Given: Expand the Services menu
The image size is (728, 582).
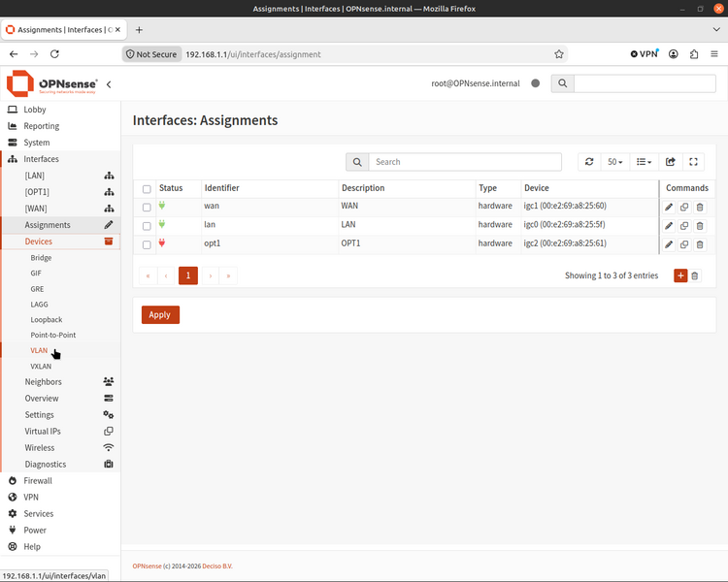Looking at the screenshot, I should (60, 514).
